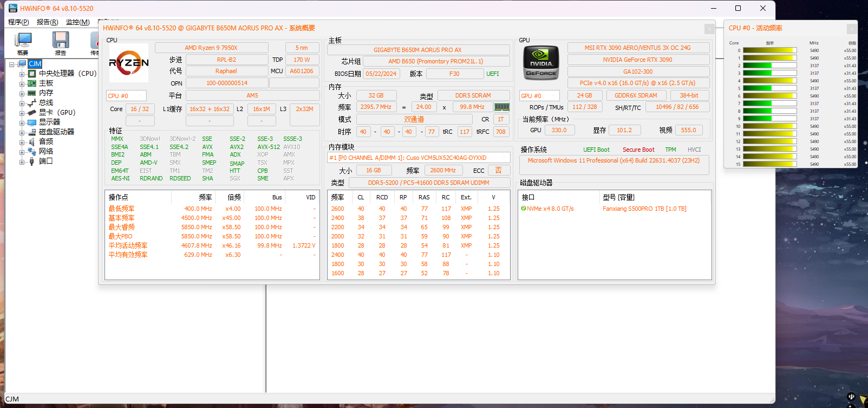Click the BIOS date 05/22/2024 field
The width and height of the screenshot is (868, 408).
pos(381,74)
